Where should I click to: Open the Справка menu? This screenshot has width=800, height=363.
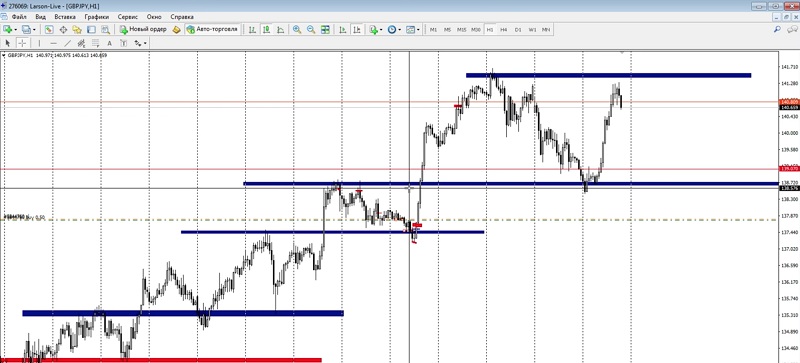(182, 16)
